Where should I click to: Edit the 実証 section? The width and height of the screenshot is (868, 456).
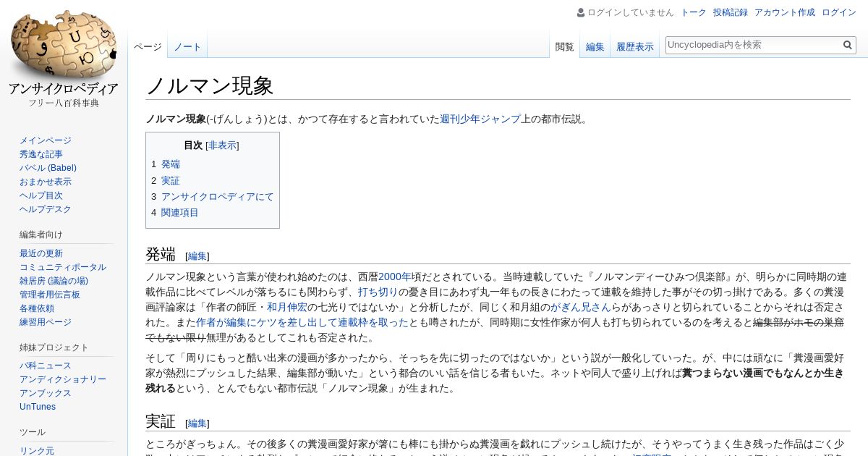(197, 423)
